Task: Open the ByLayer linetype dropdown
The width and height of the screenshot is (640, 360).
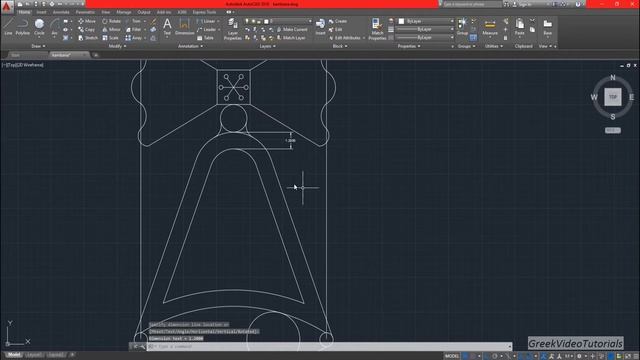Action: [424, 37]
